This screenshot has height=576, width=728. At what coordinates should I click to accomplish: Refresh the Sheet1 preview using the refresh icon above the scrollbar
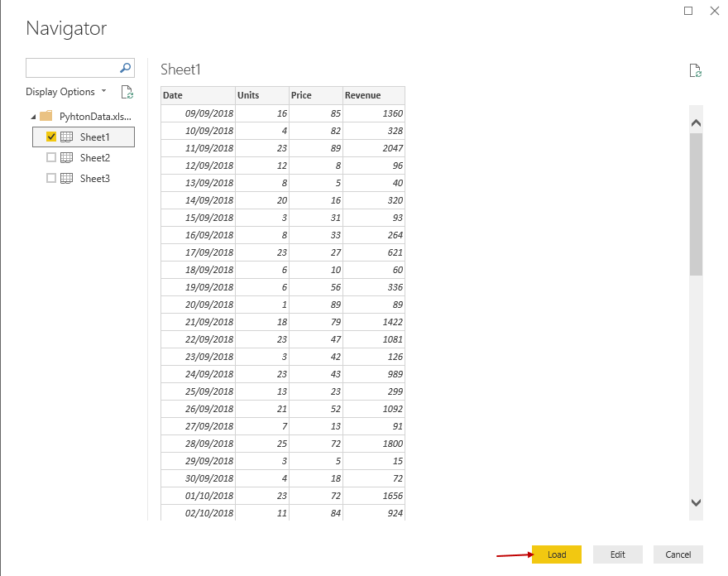[695, 70]
